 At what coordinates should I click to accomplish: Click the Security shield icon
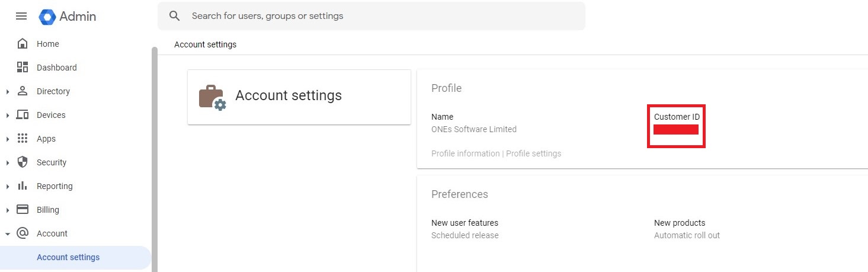23,162
